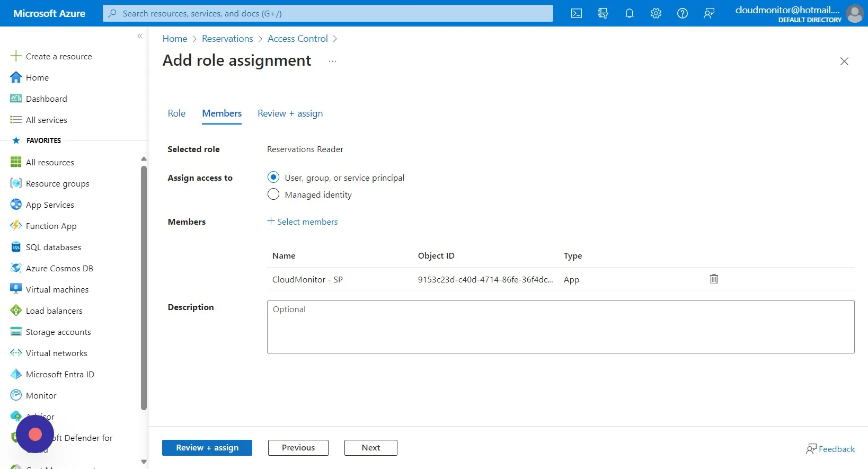The width and height of the screenshot is (868, 469).
Task: Click the sidebar vertical scrollbar thumb
Action: click(x=144, y=288)
